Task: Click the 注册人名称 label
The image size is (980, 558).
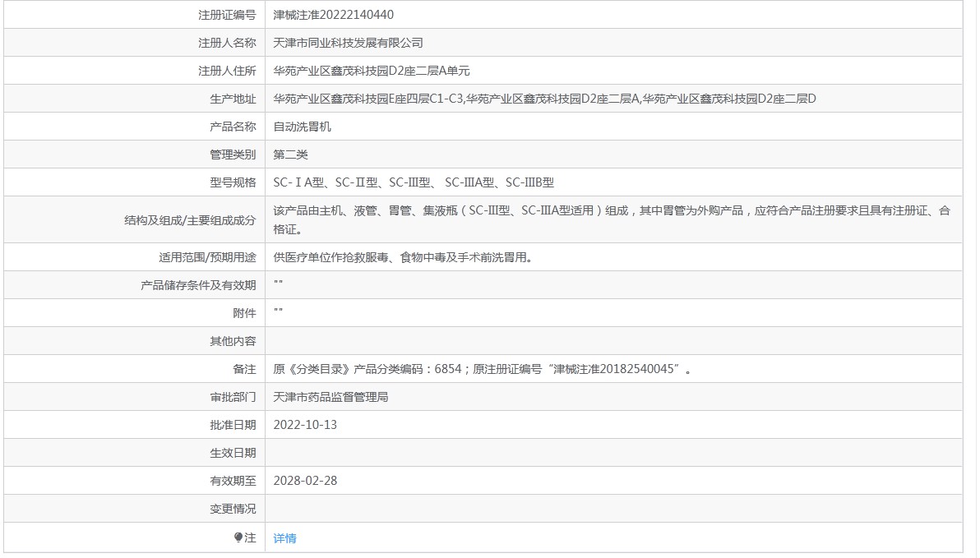Action: point(227,43)
